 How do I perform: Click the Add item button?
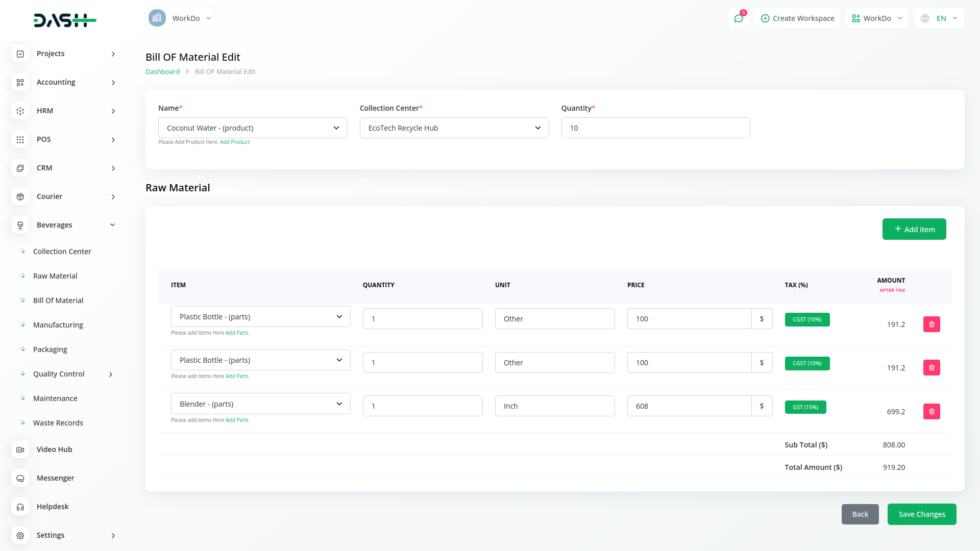pos(914,229)
